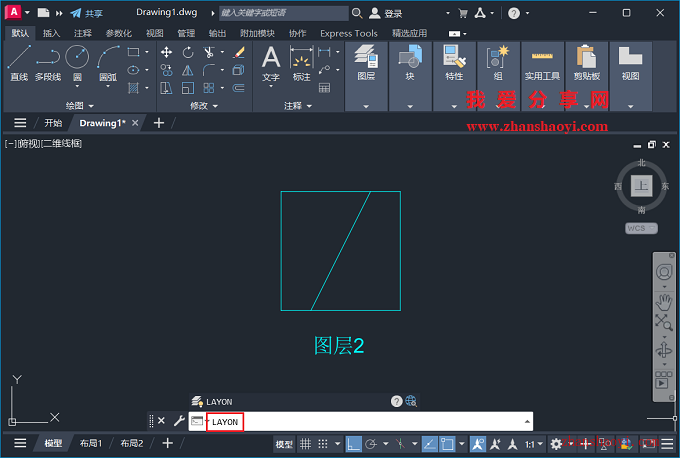Expand the Annotation (注释) panel

(x=298, y=106)
